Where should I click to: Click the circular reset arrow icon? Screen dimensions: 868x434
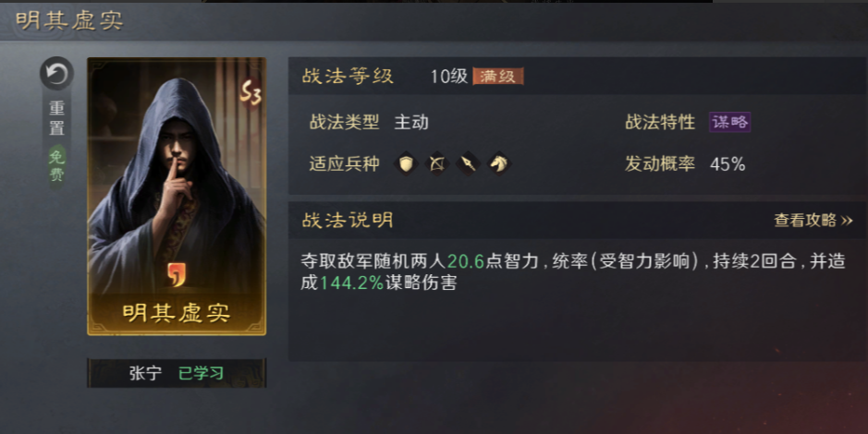56,74
